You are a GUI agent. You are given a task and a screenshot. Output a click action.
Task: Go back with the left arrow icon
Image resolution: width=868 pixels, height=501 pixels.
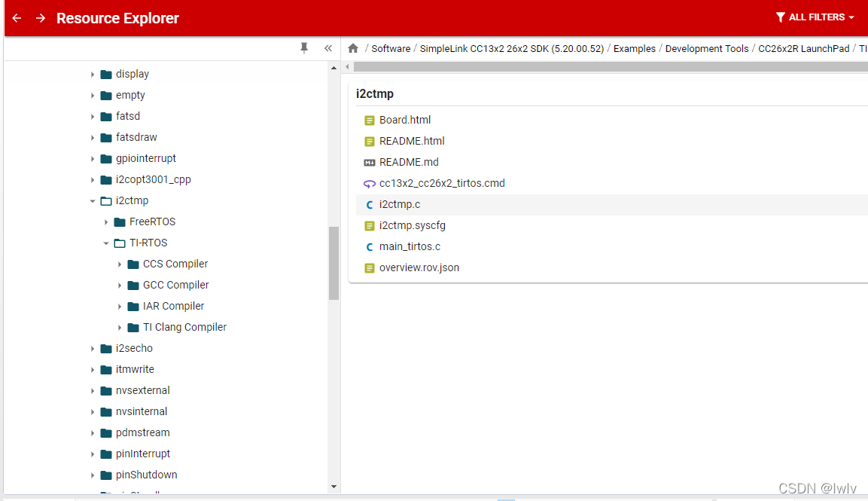pyautogui.click(x=17, y=18)
